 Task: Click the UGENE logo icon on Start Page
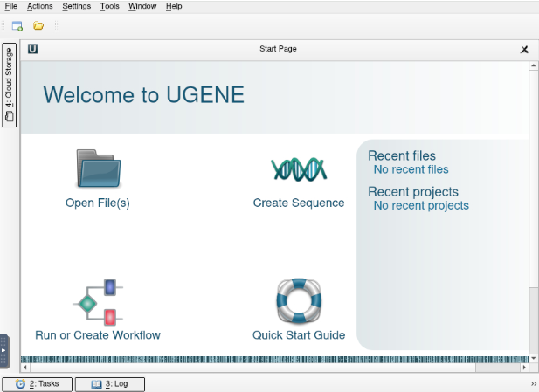click(32, 49)
